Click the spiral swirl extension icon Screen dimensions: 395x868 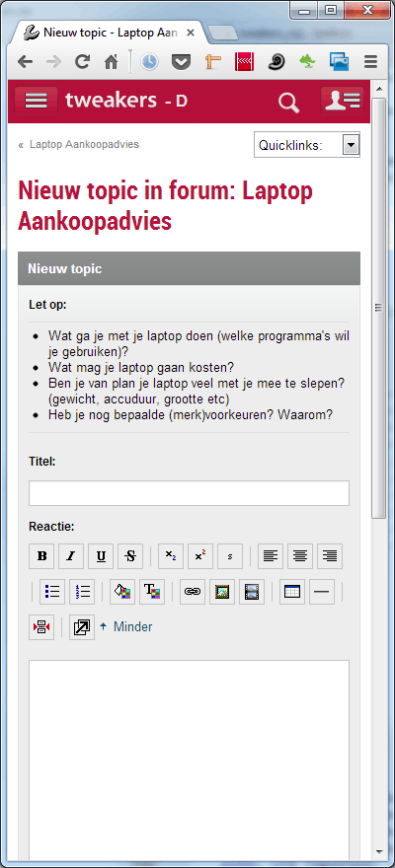click(x=276, y=62)
